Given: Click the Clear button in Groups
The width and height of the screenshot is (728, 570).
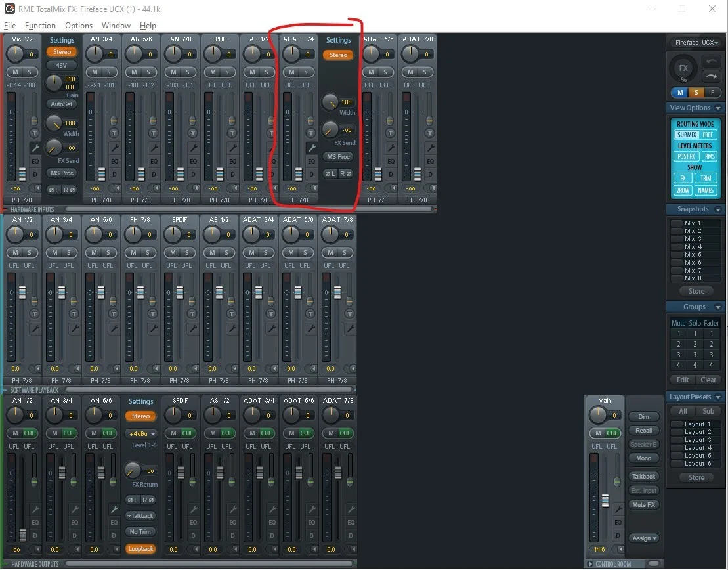Looking at the screenshot, I should [708, 380].
